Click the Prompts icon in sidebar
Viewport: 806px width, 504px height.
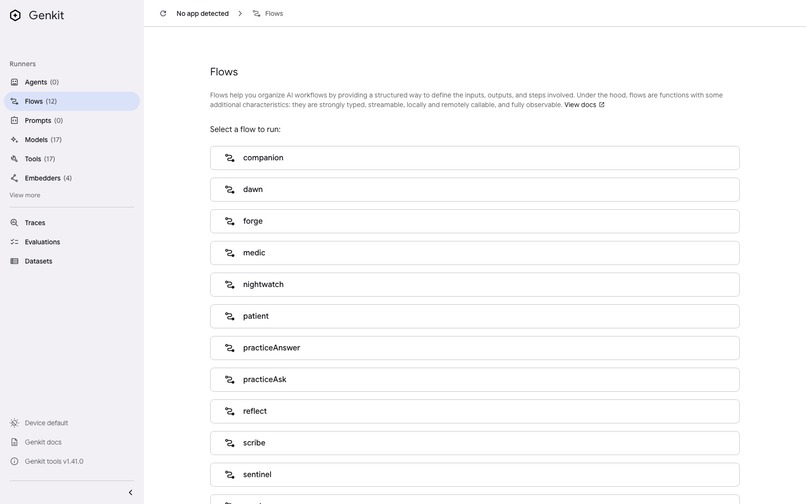pyautogui.click(x=14, y=120)
